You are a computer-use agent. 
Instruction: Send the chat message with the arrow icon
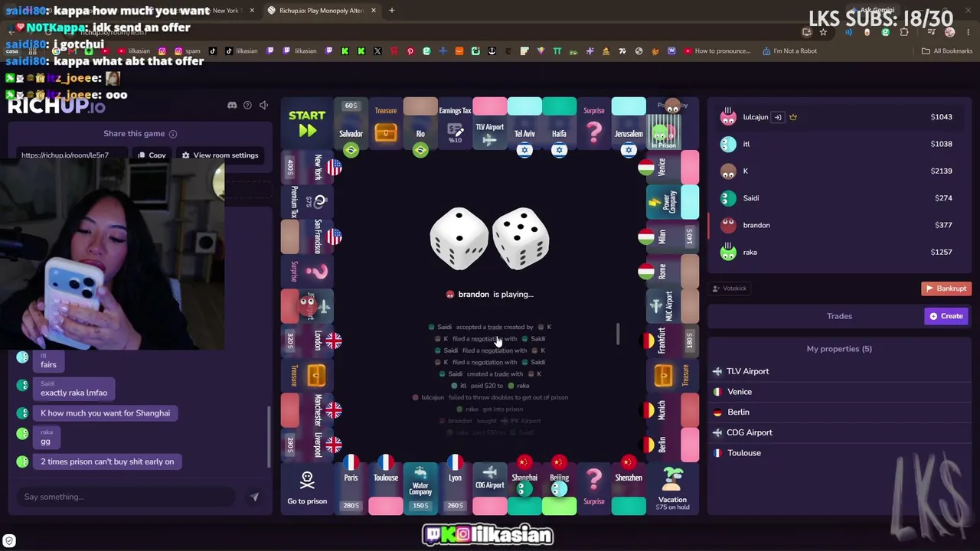pyautogui.click(x=254, y=497)
